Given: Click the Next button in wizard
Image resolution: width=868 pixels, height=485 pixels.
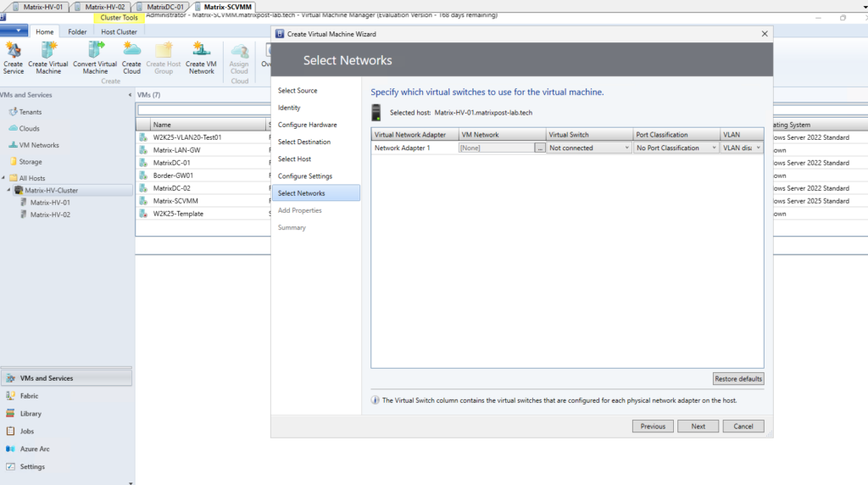Looking at the screenshot, I should point(698,426).
